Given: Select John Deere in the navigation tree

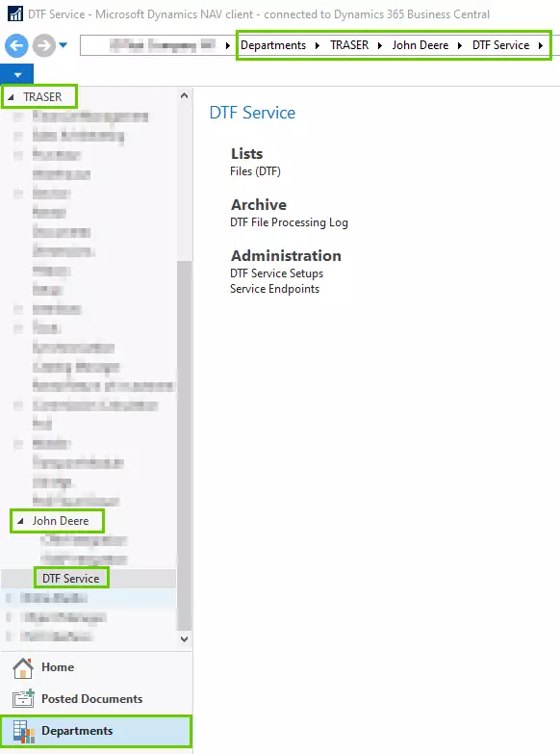Looking at the screenshot, I should pyautogui.click(x=61, y=521).
